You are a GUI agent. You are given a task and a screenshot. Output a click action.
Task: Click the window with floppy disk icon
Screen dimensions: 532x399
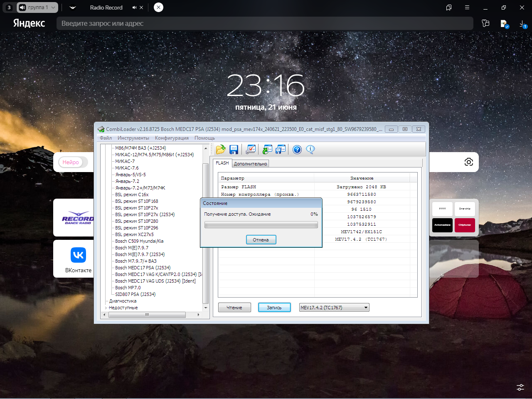click(281, 150)
